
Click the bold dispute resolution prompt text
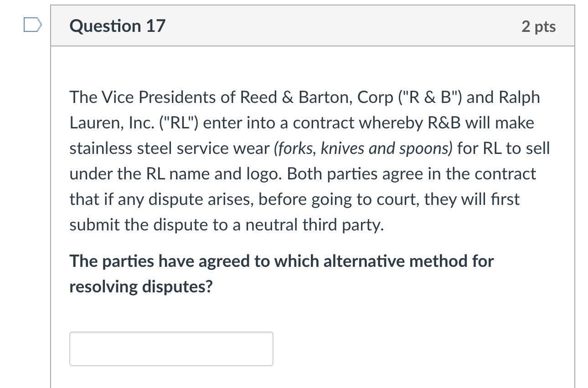(x=281, y=273)
